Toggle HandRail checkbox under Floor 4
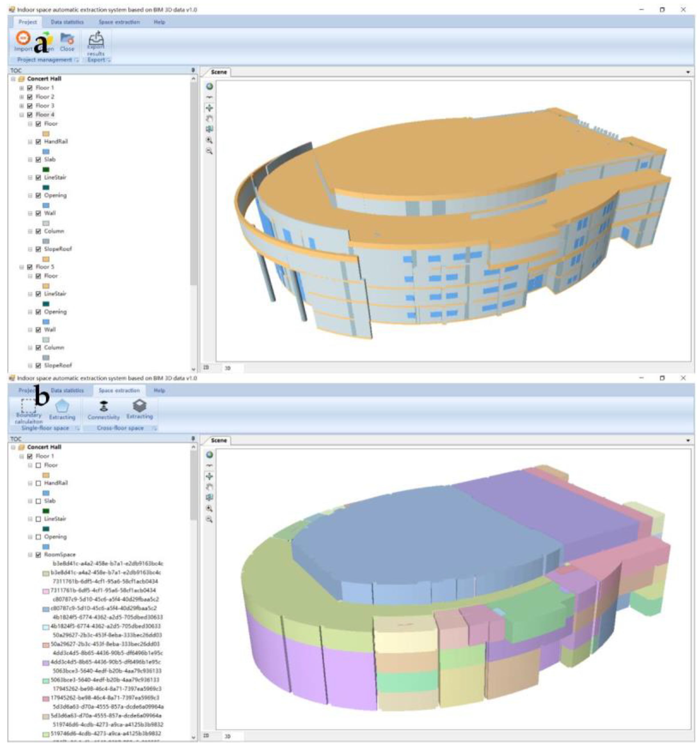This screenshot has width=700, height=749. [38, 142]
